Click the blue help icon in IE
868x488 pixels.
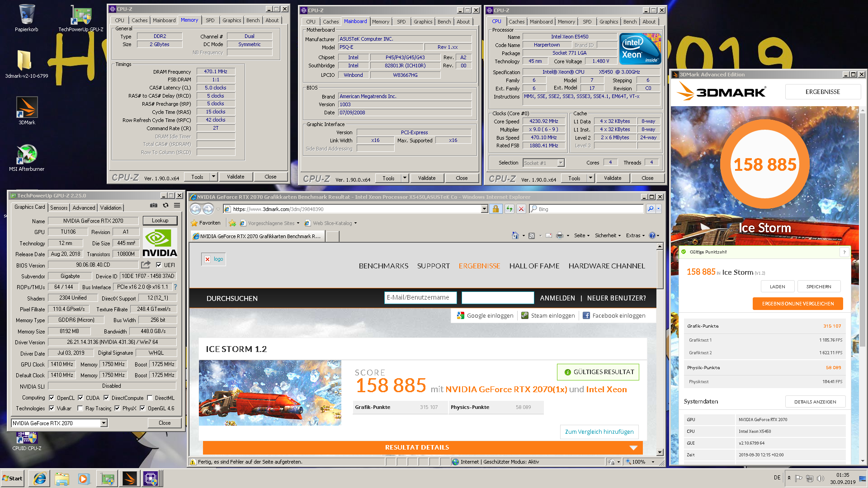click(x=652, y=235)
